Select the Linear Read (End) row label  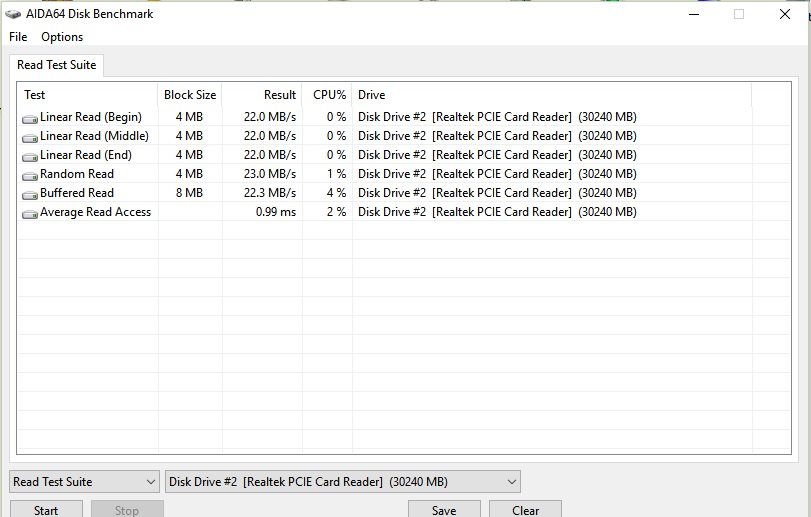coord(86,155)
